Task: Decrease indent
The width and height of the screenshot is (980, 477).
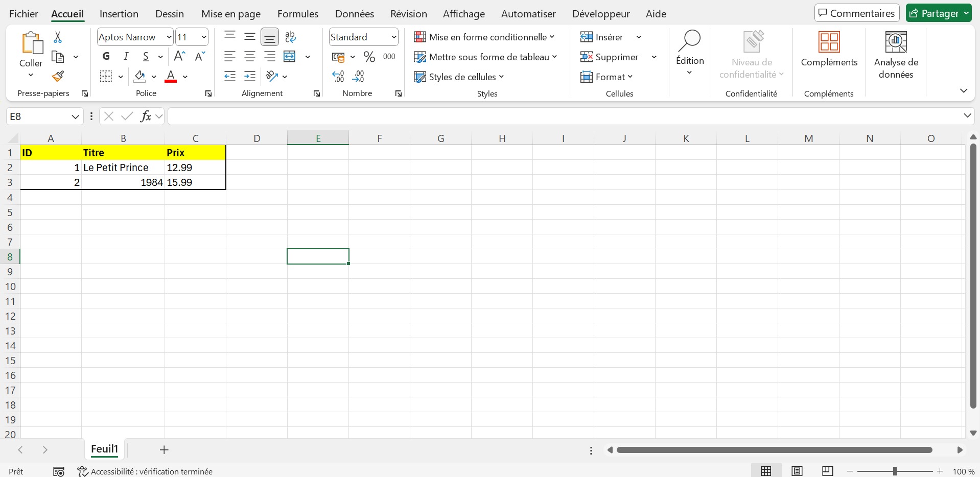Action: coord(230,77)
